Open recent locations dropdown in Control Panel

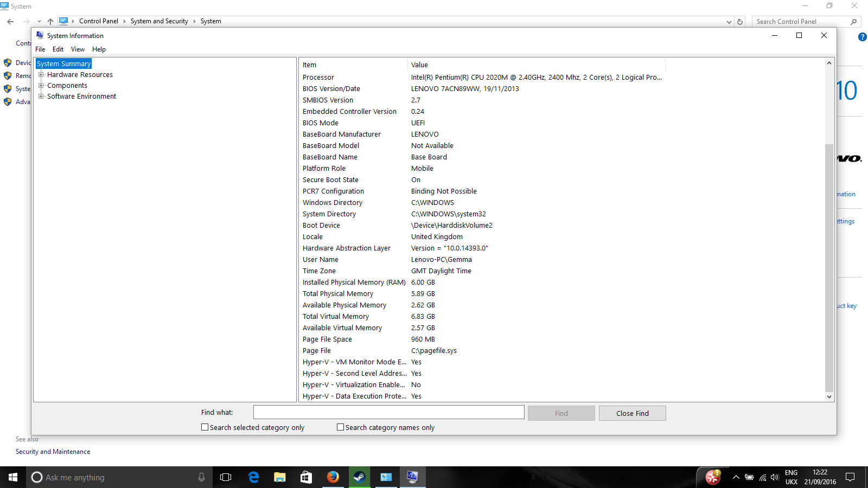[x=39, y=22]
